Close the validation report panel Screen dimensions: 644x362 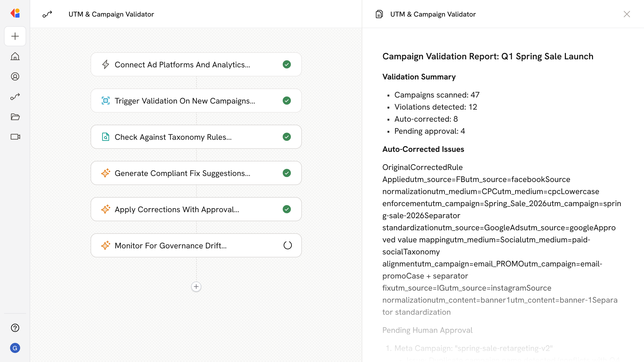tap(627, 14)
